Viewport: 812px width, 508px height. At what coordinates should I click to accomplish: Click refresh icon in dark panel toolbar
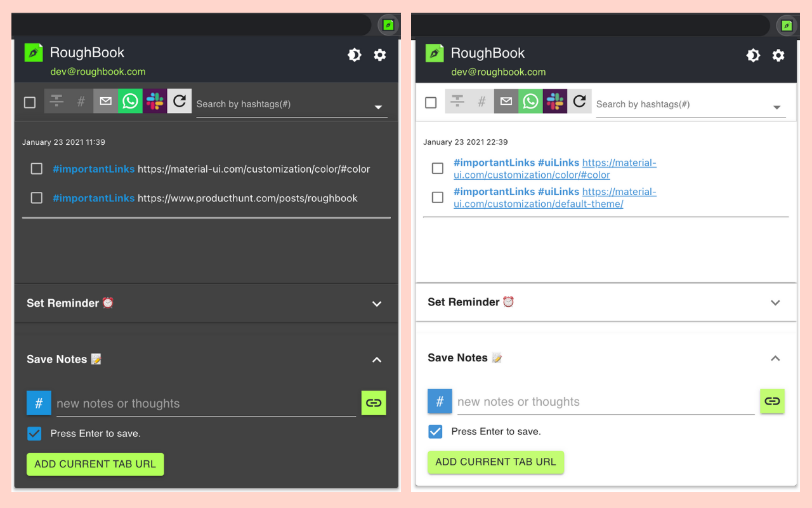tap(180, 101)
